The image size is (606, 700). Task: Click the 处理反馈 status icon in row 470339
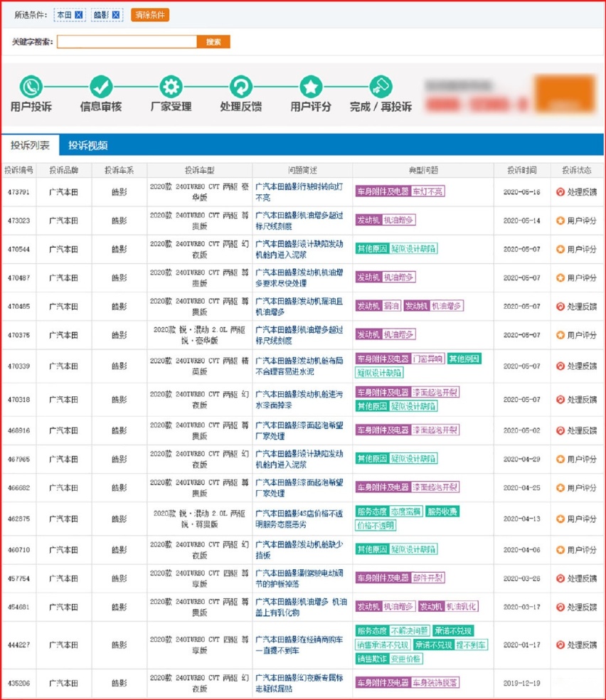pyautogui.click(x=560, y=366)
